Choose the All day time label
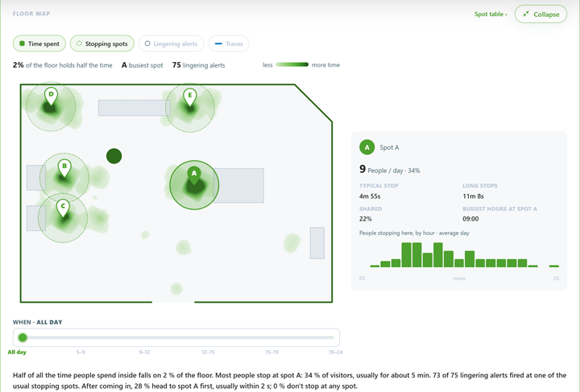This screenshot has height=392, width=580. click(17, 352)
